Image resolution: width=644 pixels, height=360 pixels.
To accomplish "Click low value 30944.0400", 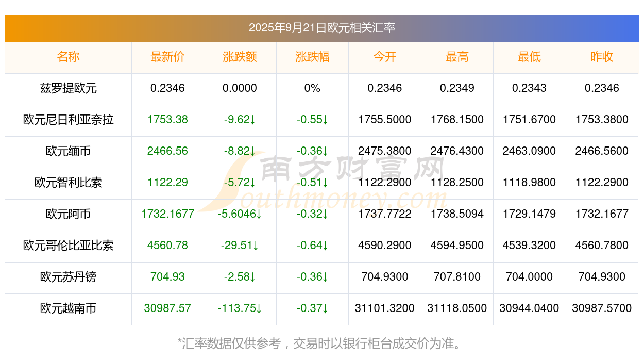I will (x=529, y=308).
